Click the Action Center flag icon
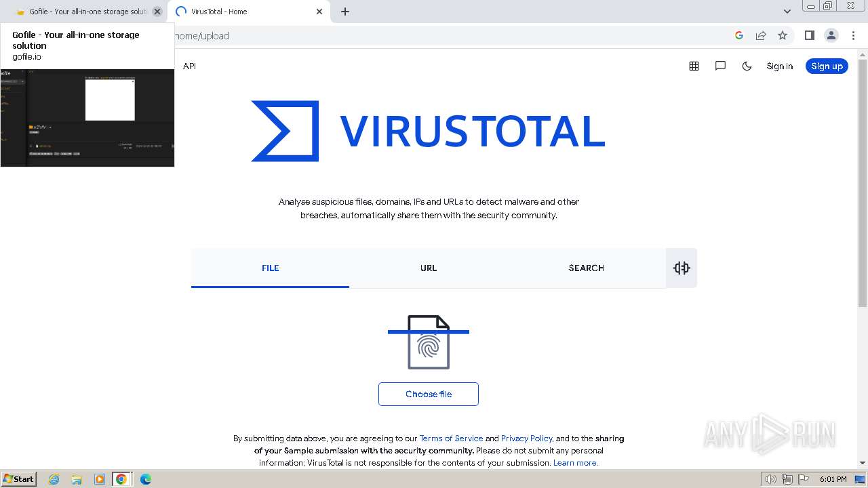 tap(804, 479)
